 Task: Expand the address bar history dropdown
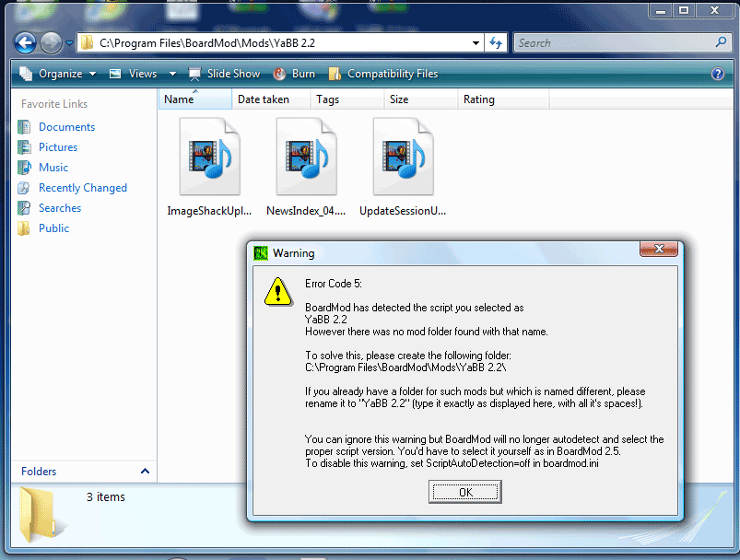pos(476,43)
